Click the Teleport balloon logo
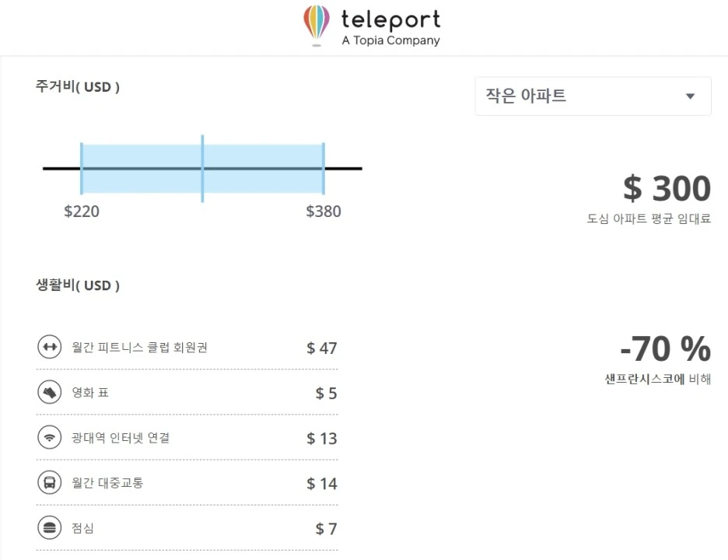The width and height of the screenshot is (728, 560). 317,24
